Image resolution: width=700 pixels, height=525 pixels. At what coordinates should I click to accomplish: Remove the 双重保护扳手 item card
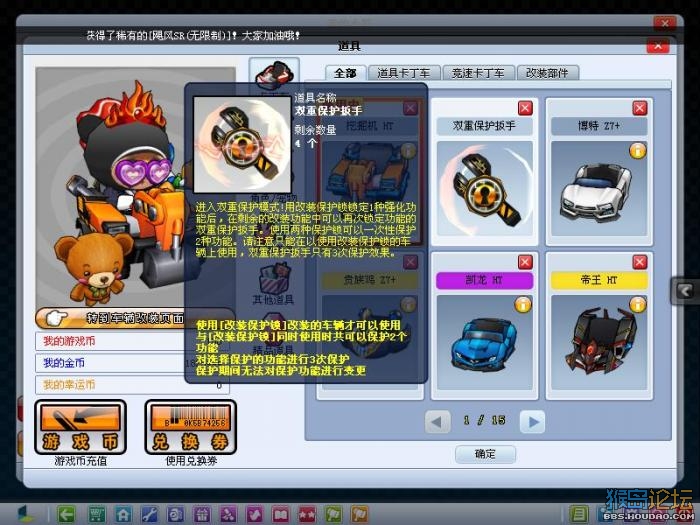point(525,108)
